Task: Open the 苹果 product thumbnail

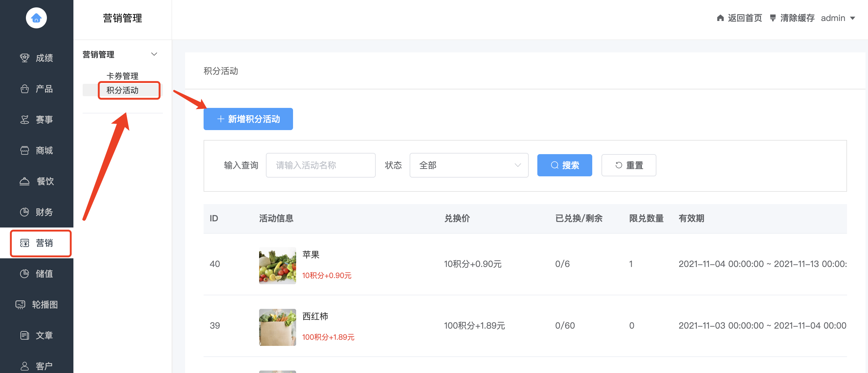Action: pos(277,266)
